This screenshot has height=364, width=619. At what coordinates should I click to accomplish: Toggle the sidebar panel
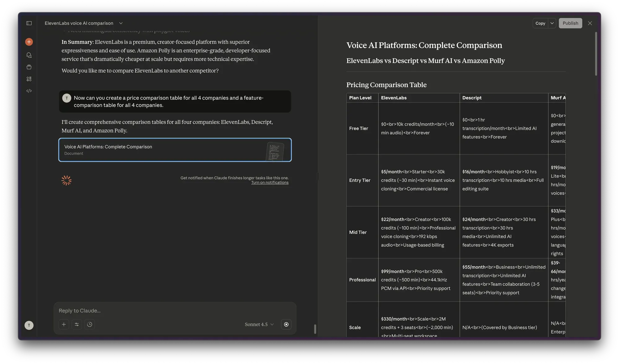(x=29, y=23)
